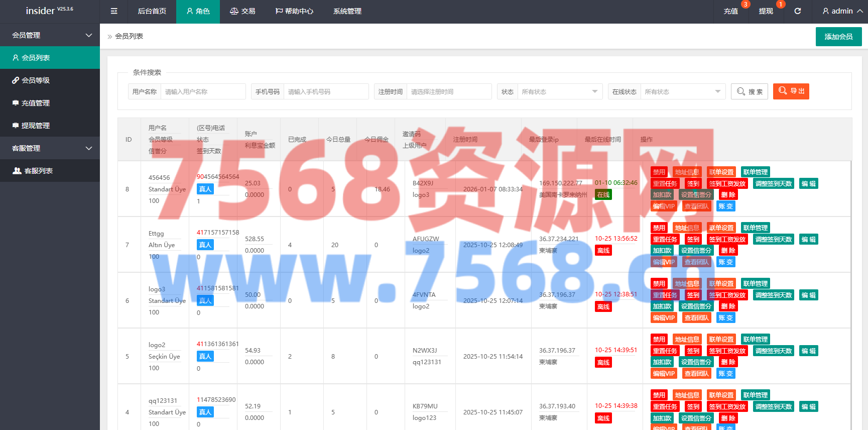
Task: Click the 添加会员 button
Action: [838, 37]
